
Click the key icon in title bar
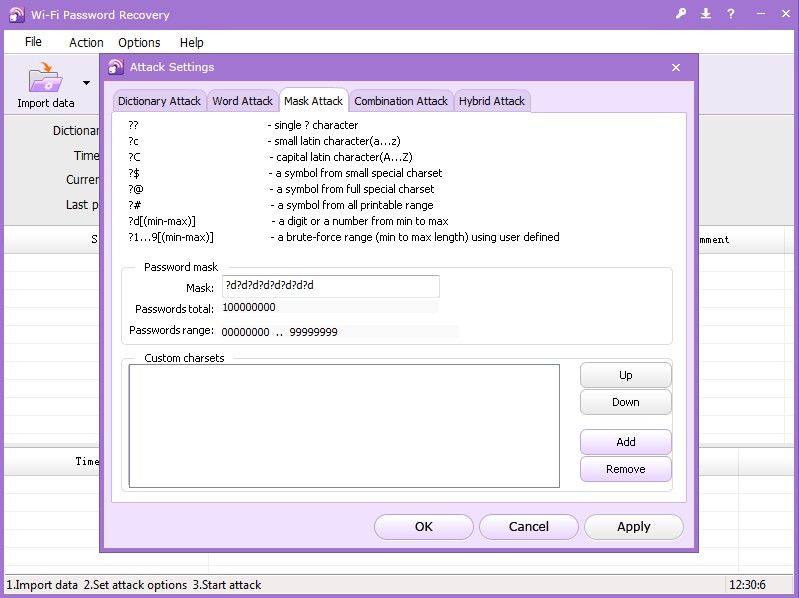coord(681,14)
